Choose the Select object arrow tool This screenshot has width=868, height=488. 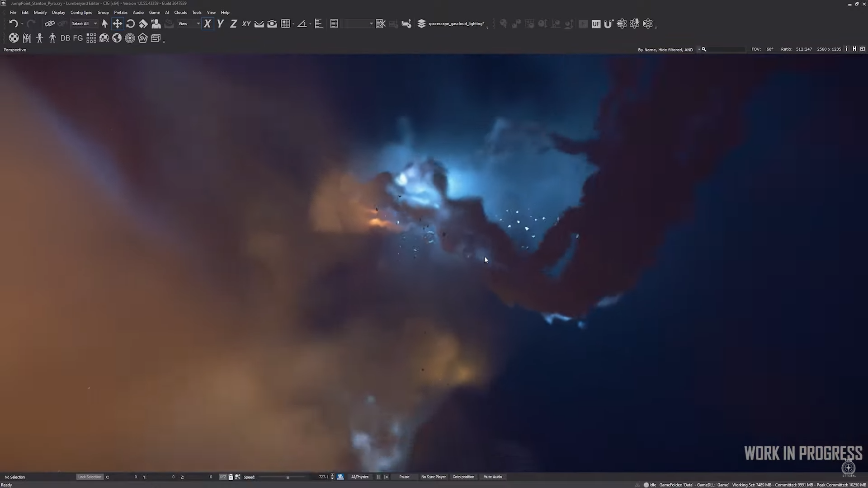(x=105, y=23)
